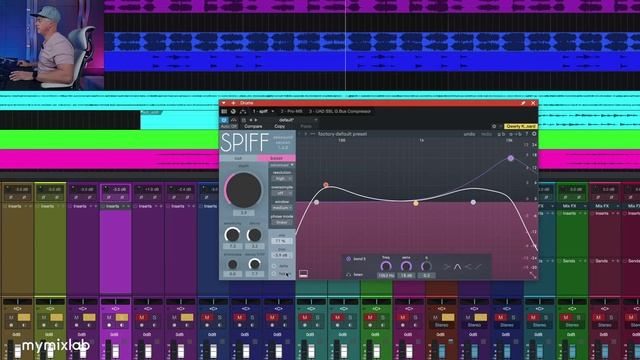Click the gain dB value field
Image resolution: width=640 pixels, height=360 pixels.
[x=282, y=255]
